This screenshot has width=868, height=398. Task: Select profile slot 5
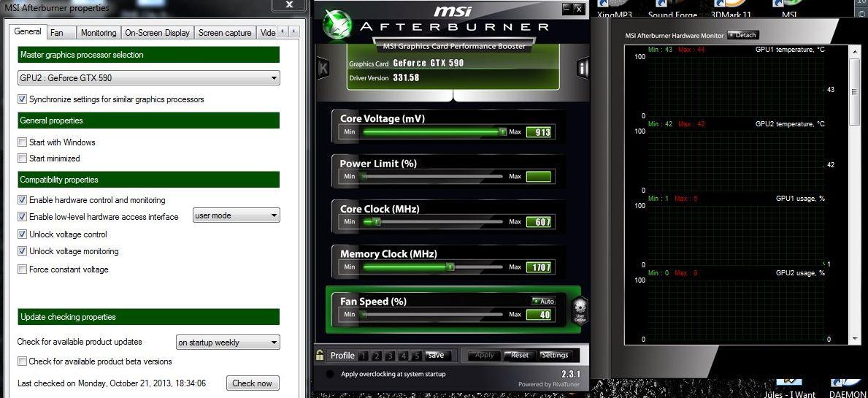pyautogui.click(x=417, y=356)
